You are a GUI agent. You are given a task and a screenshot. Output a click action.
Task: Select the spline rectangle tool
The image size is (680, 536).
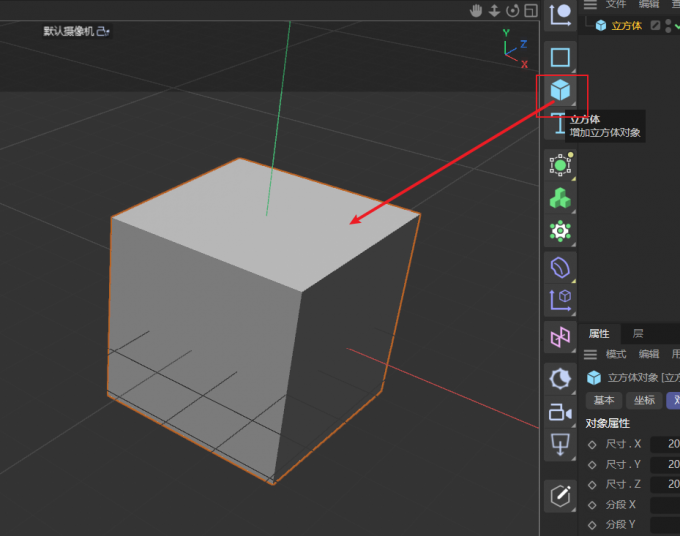[x=560, y=57]
